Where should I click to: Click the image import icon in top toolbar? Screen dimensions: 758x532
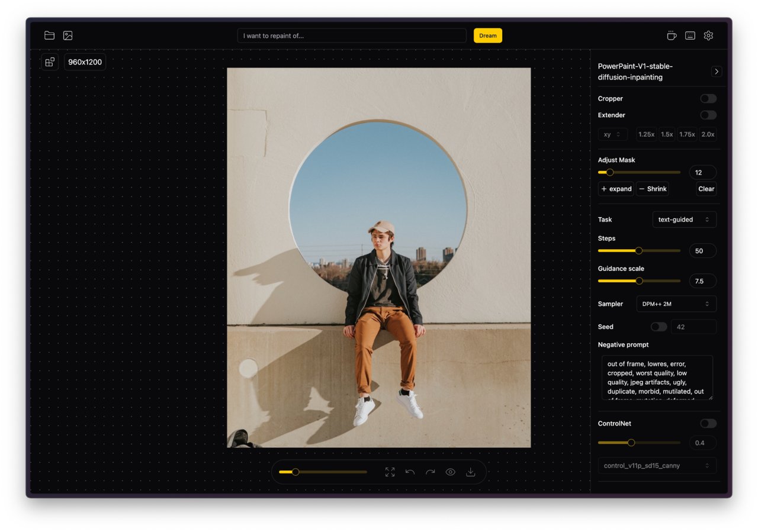click(68, 35)
